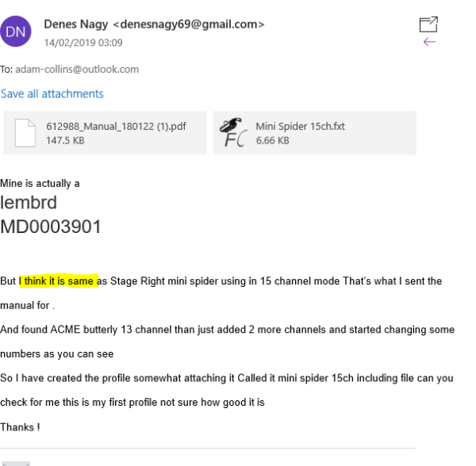Click the purple reply arrow icon
This screenshot has width=476, height=466.
point(429,42)
